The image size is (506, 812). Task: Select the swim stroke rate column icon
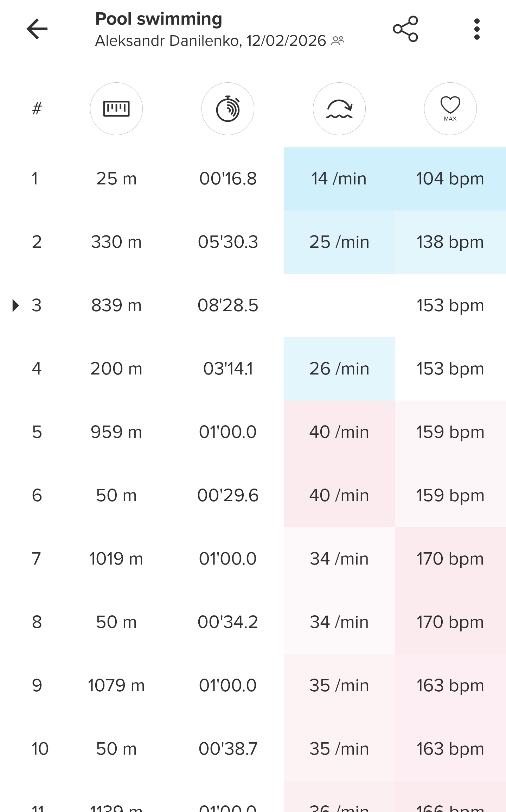point(339,109)
